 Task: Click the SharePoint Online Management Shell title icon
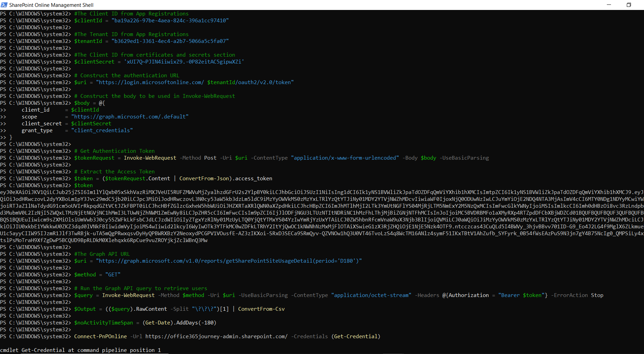[x=4, y=5]
